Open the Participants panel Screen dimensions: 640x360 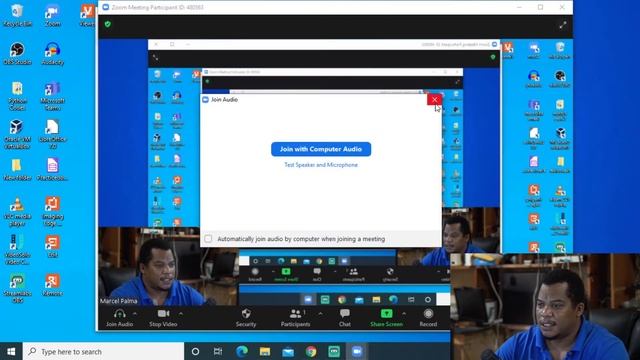[296, 318]
